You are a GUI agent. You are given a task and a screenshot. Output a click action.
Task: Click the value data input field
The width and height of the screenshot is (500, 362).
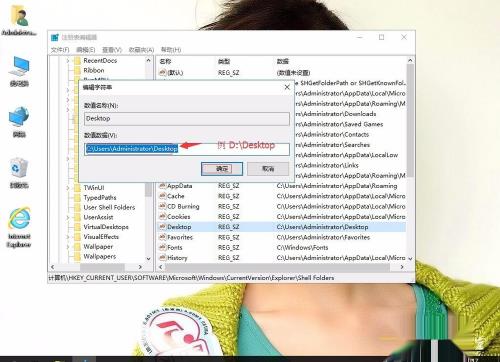[x=187, y=149]
